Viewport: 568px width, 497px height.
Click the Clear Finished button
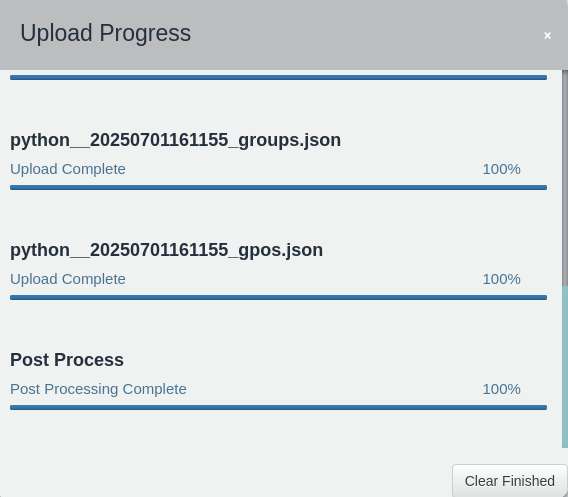510,481
